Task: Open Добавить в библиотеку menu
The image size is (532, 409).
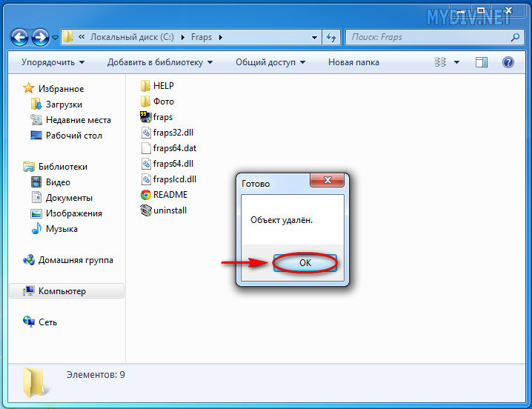Action: [160, 62]
